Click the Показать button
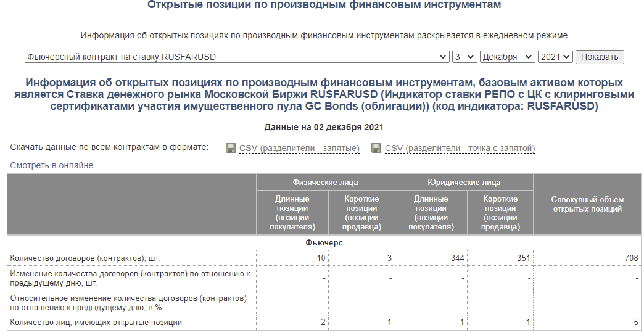644x333 pixels. pos(600,57)
